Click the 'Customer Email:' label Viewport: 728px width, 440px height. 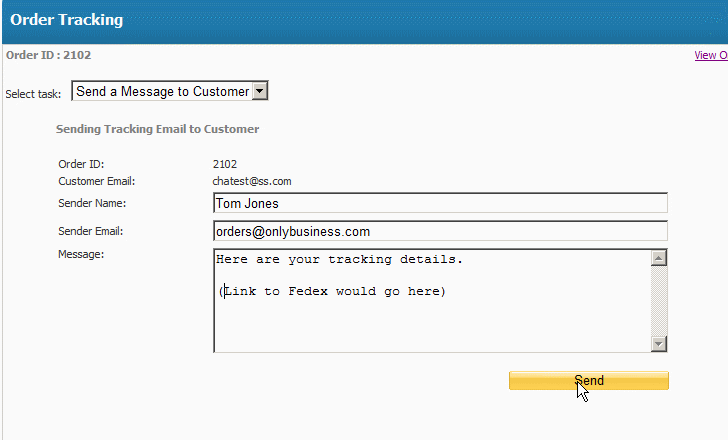coord(97,181)
